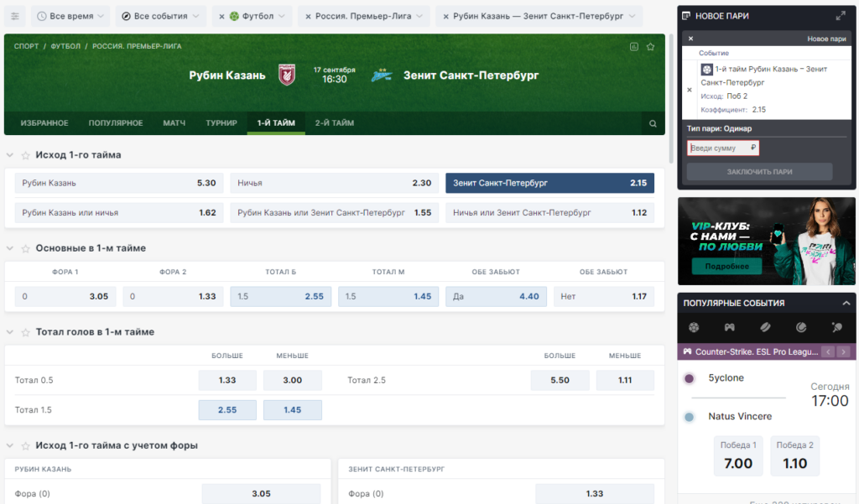Viewport: 859px width, 504px height.
Task: Click the Зенит team logo
Action: (x=382, y=75)
